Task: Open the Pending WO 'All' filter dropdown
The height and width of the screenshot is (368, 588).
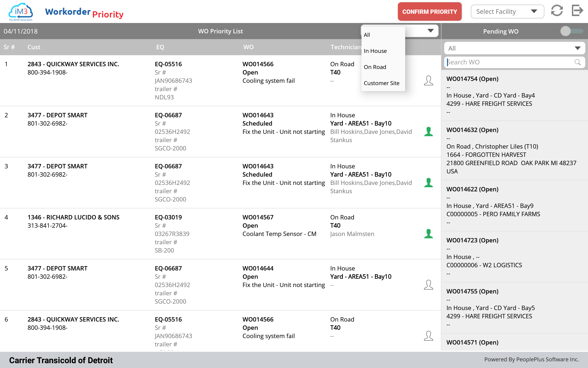Action: coord(514,48)
